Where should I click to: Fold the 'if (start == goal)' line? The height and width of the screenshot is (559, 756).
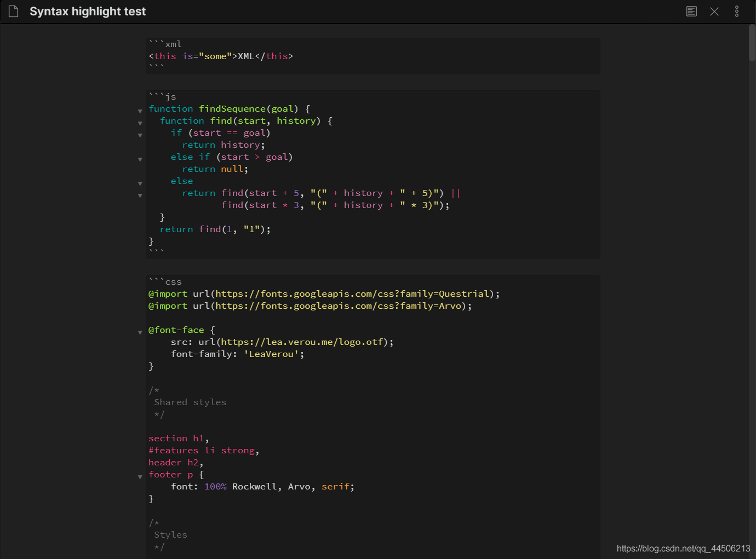140,135
